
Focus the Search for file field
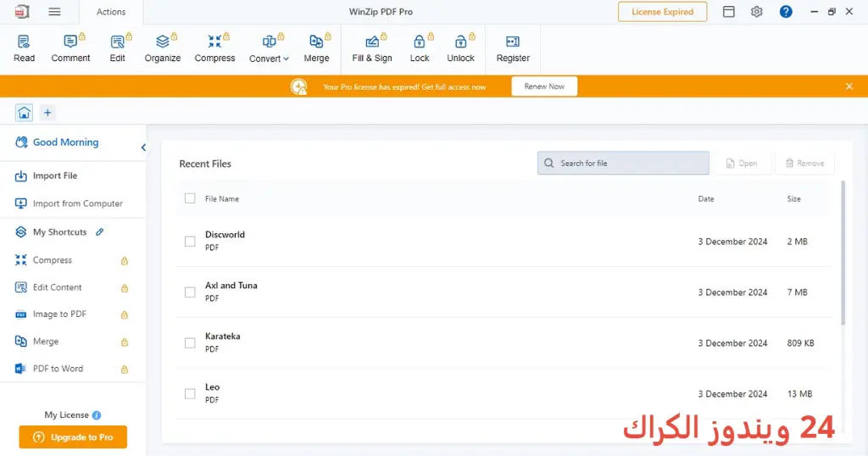coord(623,164)
